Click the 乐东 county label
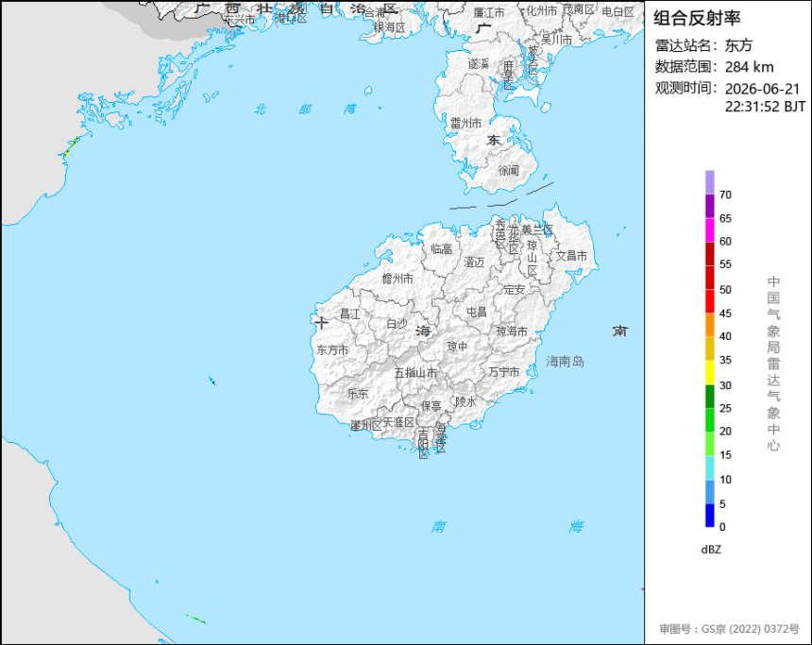The height and width of the screenshot is (645, 812). [x=357, y=394]
